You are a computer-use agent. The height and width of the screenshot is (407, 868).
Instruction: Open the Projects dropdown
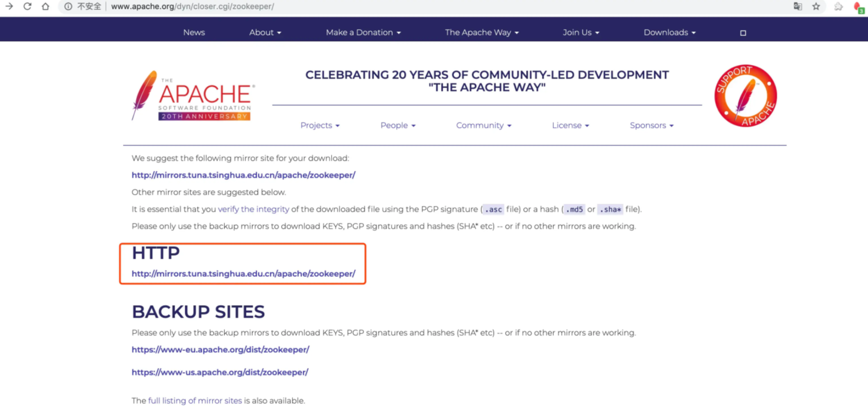(320, 126)
